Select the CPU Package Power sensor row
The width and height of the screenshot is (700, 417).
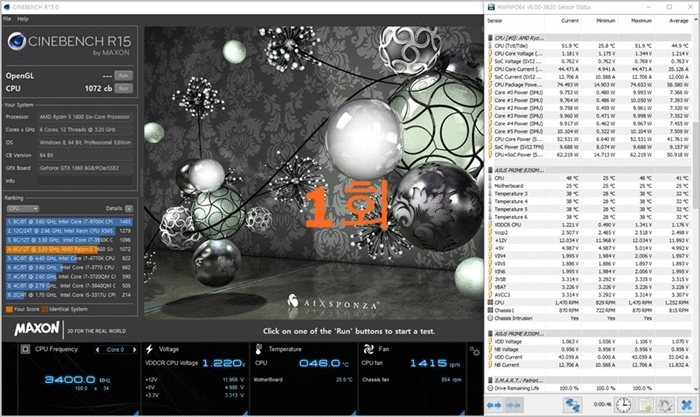588,84
